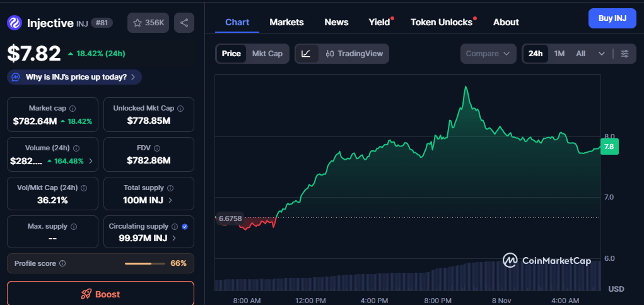Go to the Token Unlocks tab
This screenshot has height=305, width=644.
coord(442,22)
